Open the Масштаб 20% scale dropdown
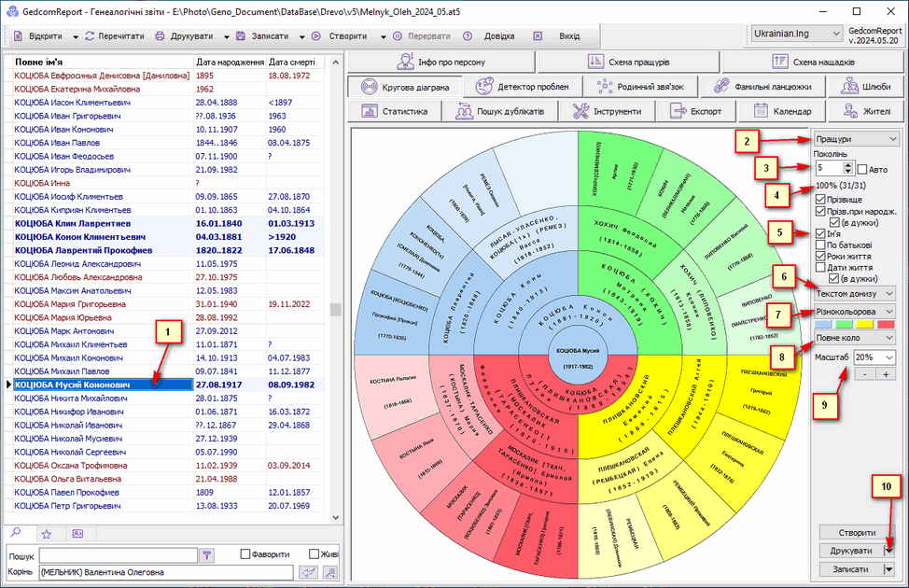This screenshot has height=588, width=909. coord(874,357)
